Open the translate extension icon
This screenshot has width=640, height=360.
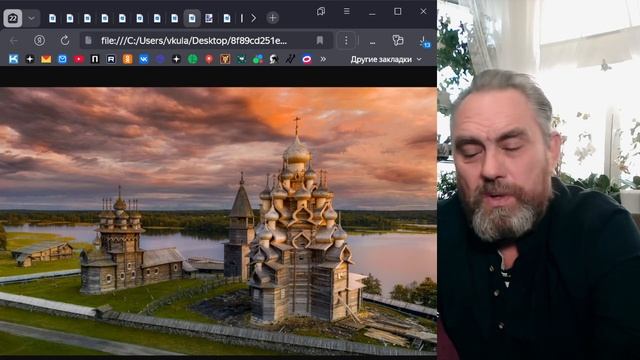pos(398,40)
